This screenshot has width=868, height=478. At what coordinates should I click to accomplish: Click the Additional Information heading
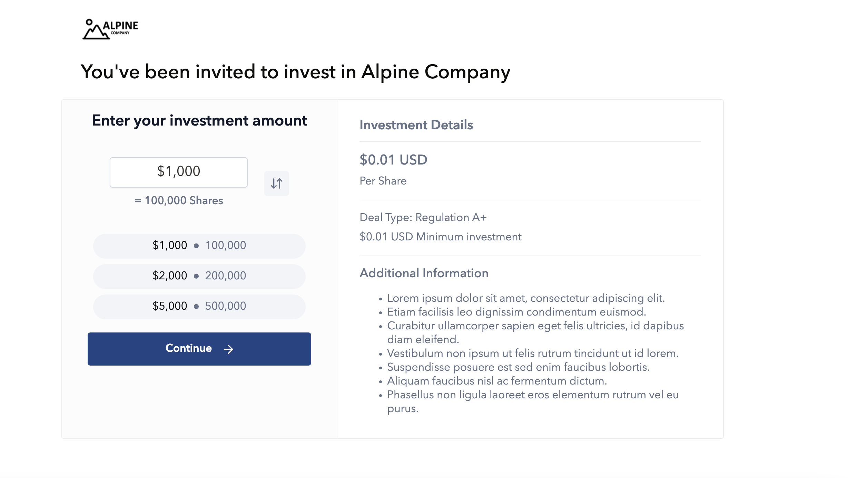pos(424,273)
